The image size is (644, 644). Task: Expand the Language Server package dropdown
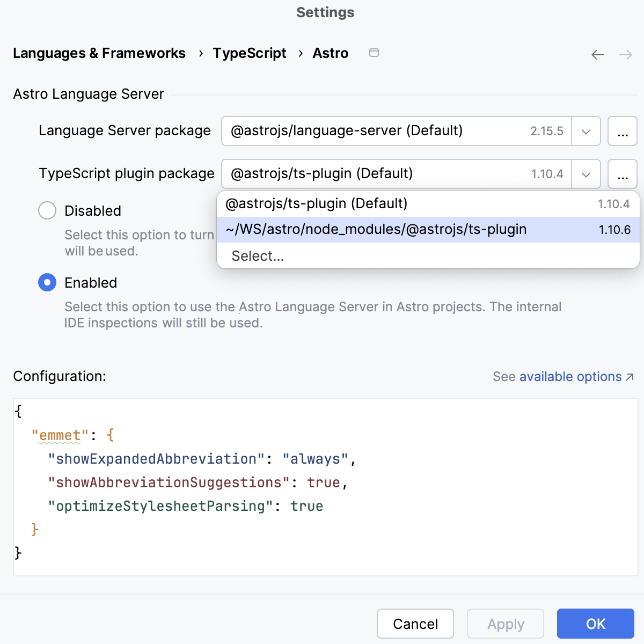pyautogui.click(x=586, y=131)
